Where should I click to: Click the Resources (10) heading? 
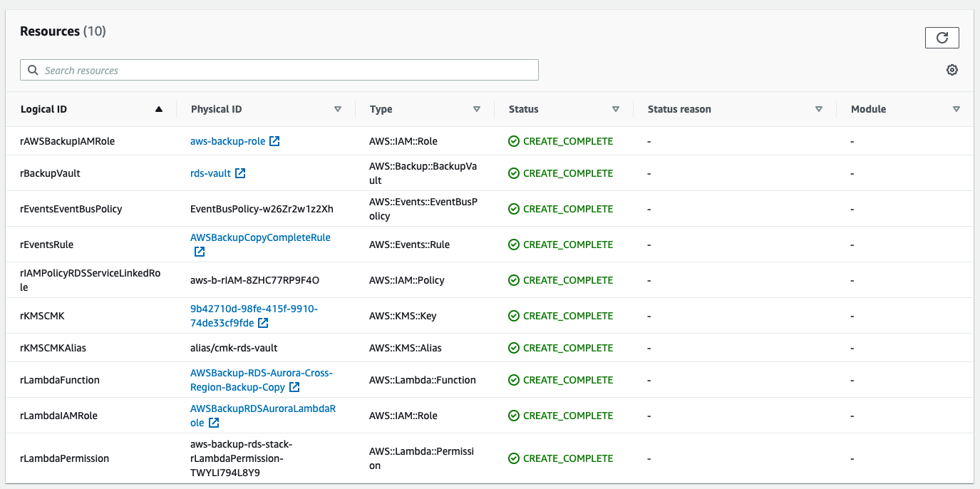[x=63, y=31]
